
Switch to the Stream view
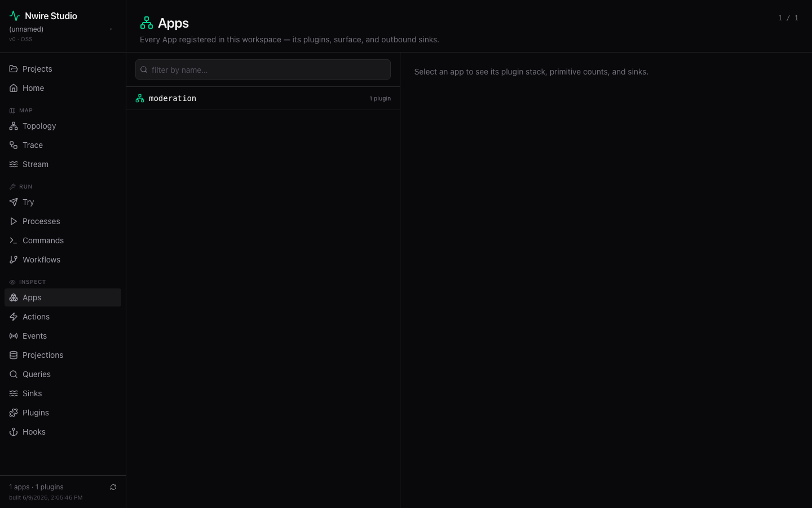tap(36, 164)
